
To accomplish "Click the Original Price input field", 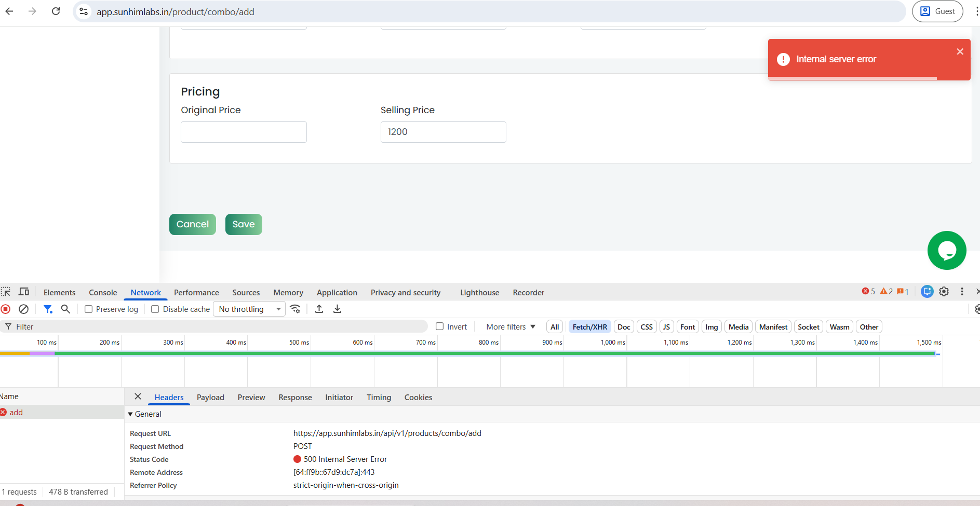I will click(x=244, y=132).
